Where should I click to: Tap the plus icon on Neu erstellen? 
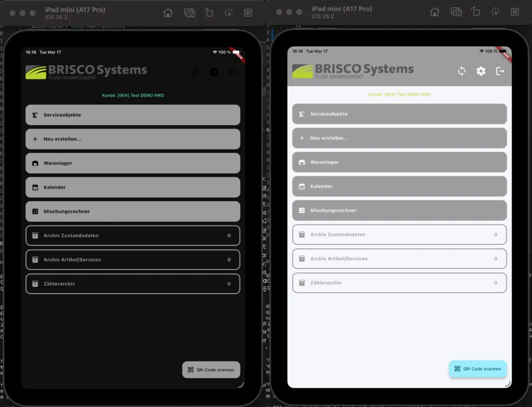[x=35, y=139]
